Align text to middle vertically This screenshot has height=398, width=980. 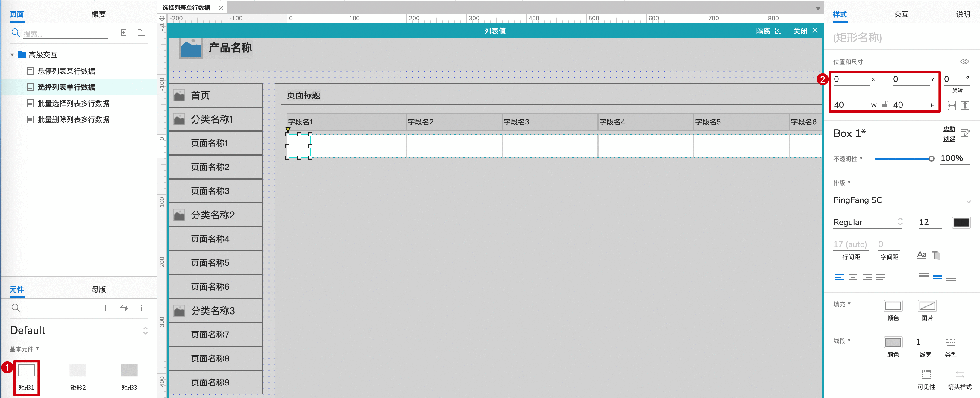[937, 277]
